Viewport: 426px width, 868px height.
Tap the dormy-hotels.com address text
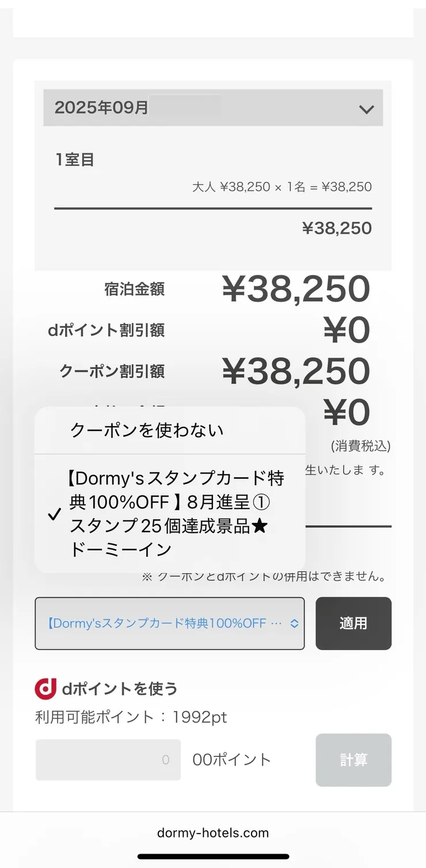pos(213,833)
